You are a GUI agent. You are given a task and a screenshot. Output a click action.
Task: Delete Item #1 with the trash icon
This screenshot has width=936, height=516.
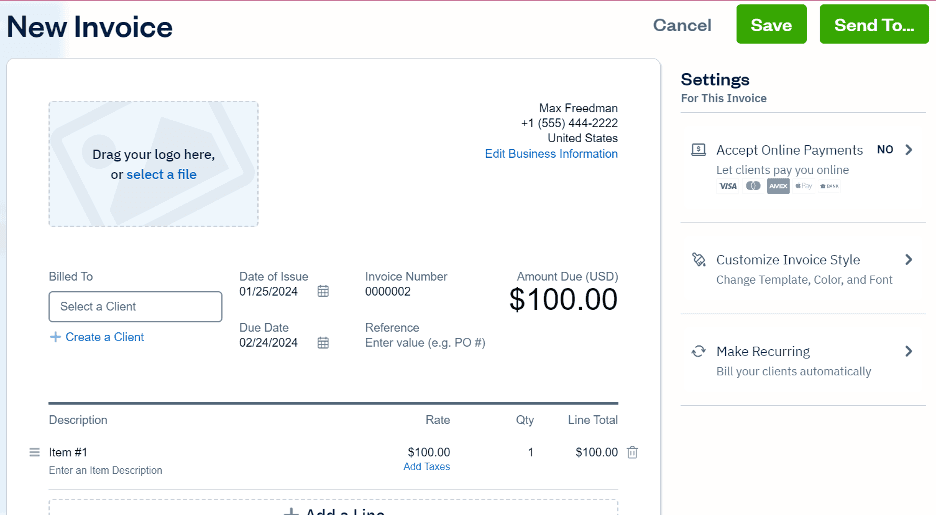(632, 452)
